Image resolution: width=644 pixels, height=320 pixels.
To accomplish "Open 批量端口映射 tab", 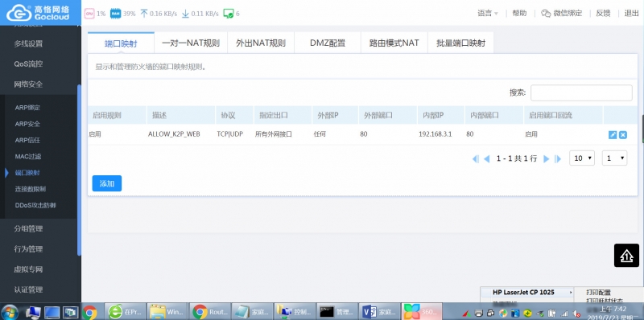I will [x=460, y=43].
